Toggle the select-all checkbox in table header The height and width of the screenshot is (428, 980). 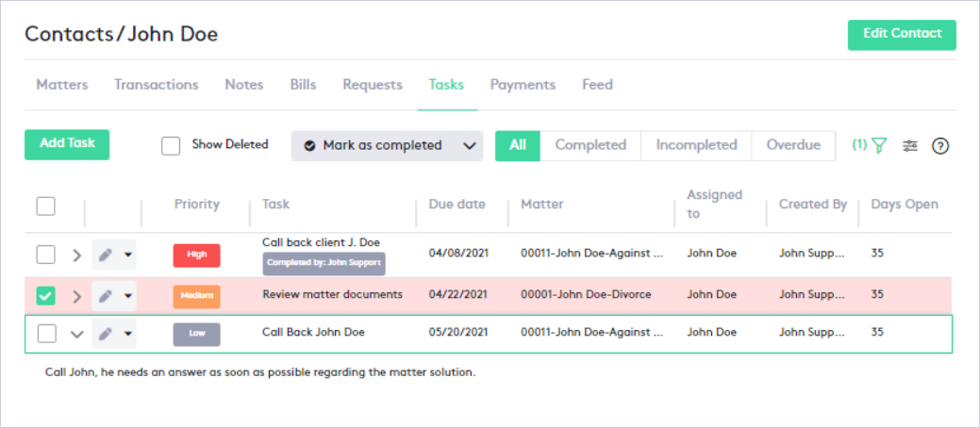point(45,206)
